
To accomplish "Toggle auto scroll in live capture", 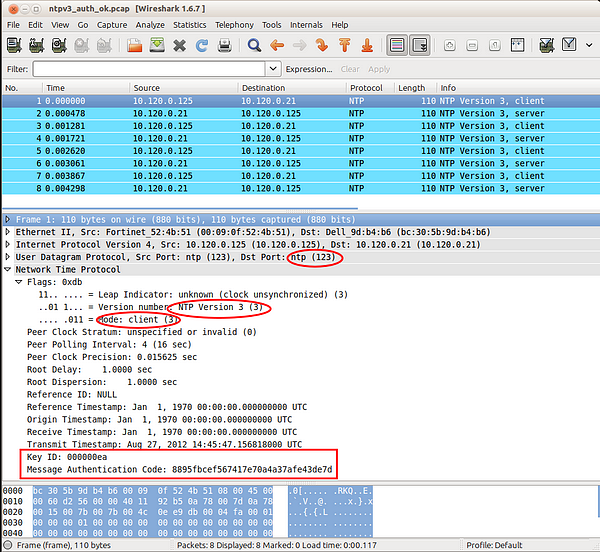I will click(420, 45).
